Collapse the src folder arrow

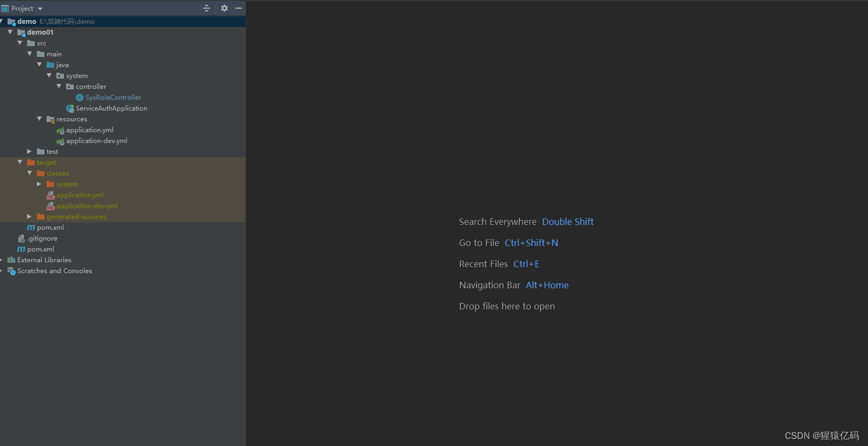tap(20, 43)
